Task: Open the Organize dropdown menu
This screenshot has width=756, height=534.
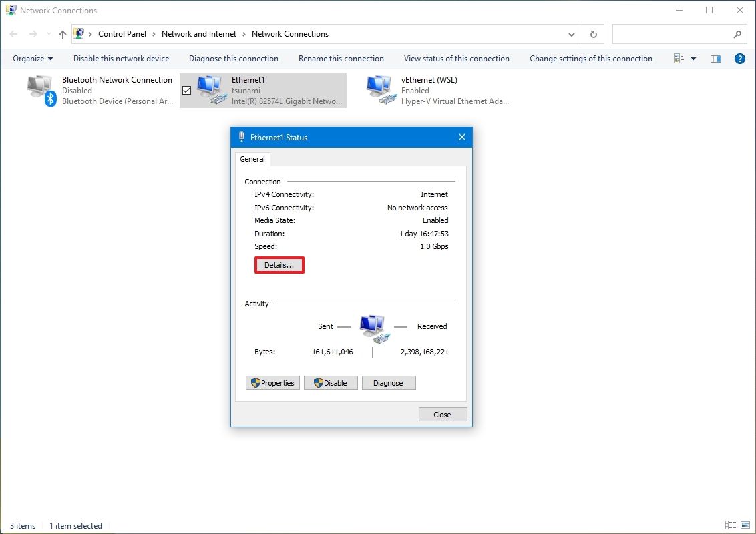Action: [x=32, y=59]
